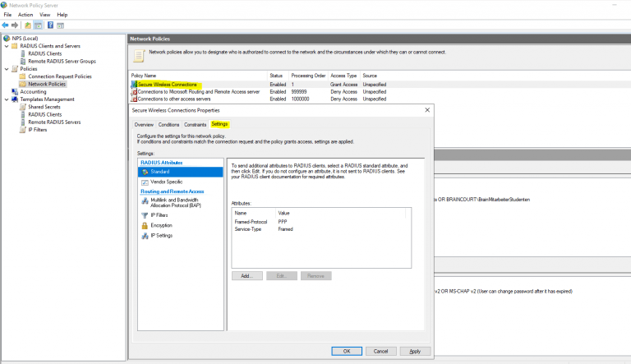This screenshot has height=364, width=631.
Task: Open the File menu
Action: pyautogui.click(x=7, y=15)
